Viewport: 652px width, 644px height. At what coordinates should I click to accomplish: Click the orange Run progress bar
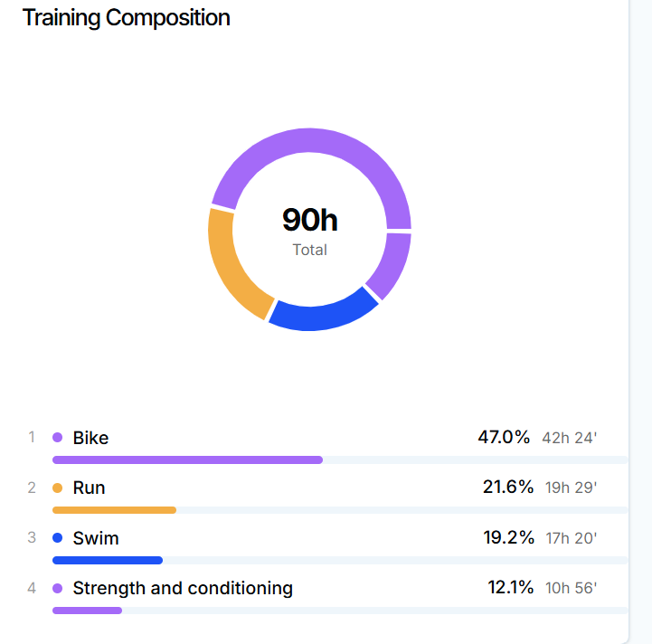tap(114, 510)
